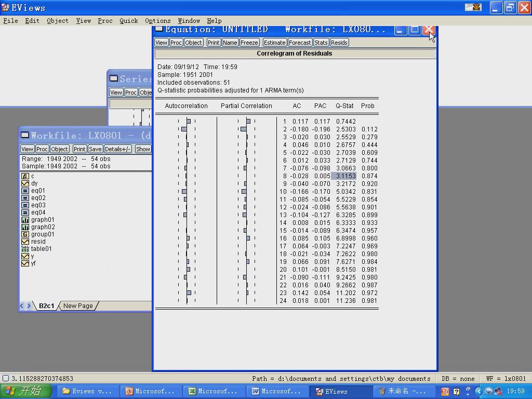The width and height of the screenshot is (532, 399).
Task: Switch to Microsoft Word taskbar item
Action: point(276,392)
